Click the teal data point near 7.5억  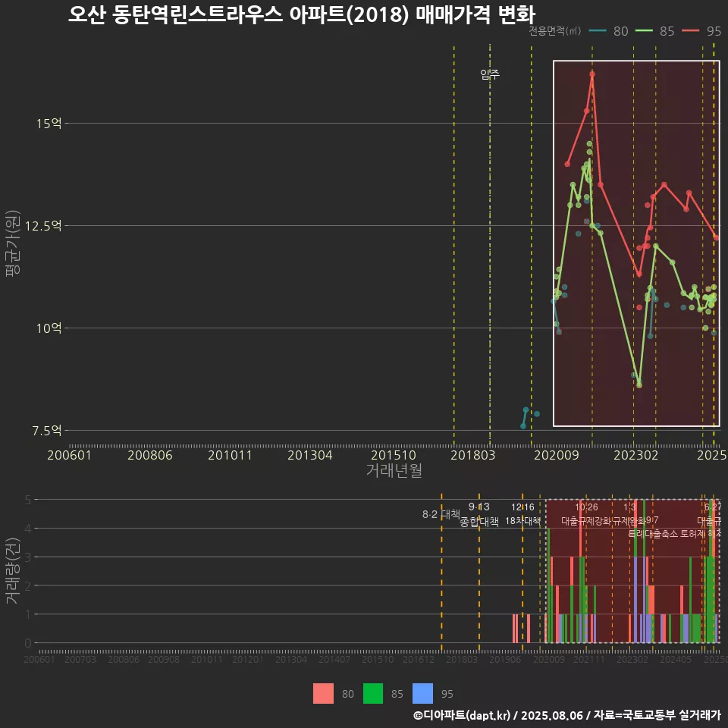[x=523, y=426]
